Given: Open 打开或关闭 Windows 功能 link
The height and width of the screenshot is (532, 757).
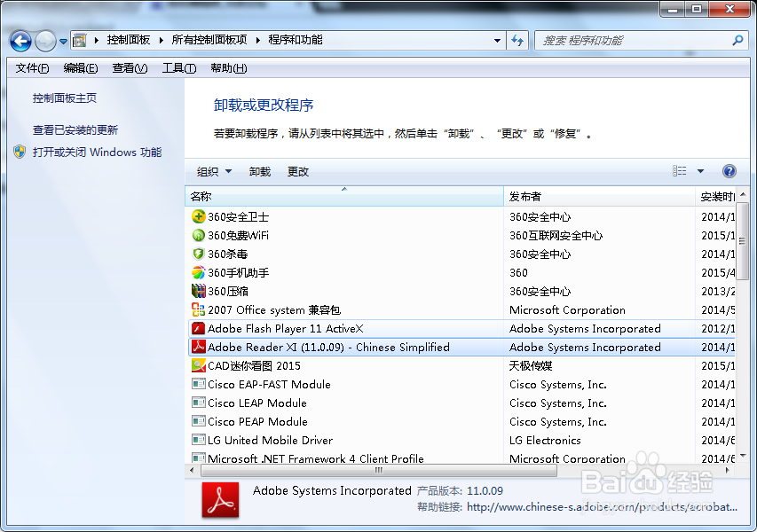Looking at the screenshot, I should (97, 153).
